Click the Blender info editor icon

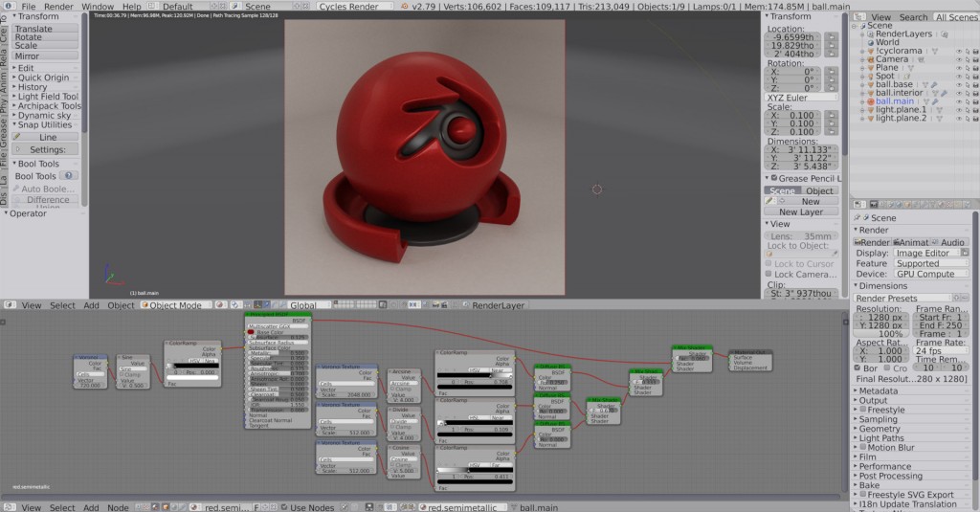[7, 6]
